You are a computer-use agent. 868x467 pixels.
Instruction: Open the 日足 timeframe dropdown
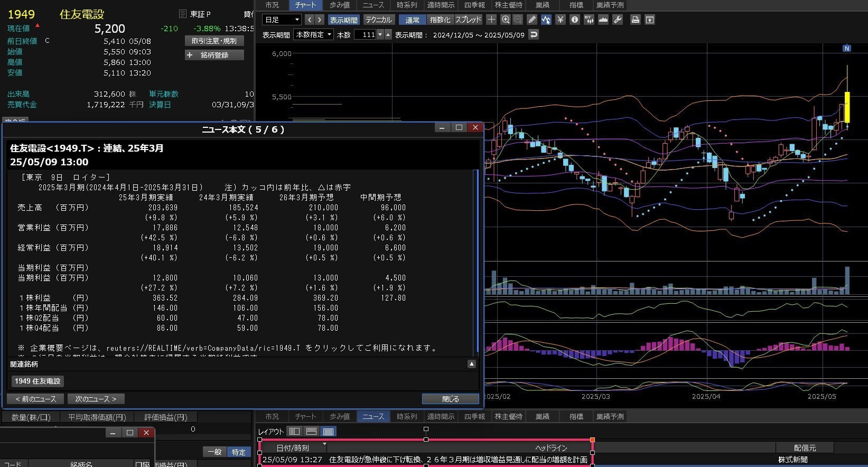pyautogui.click(x=282, y=20)
